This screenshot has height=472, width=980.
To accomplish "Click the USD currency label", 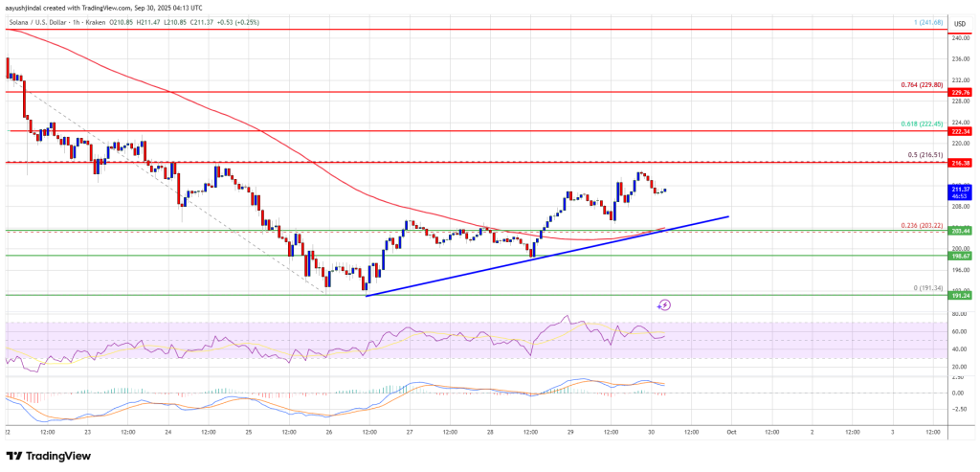I will (x=959, y=24).
